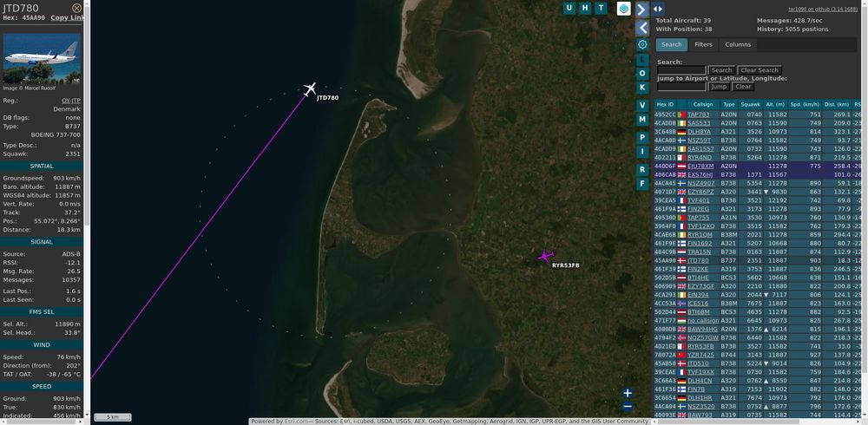Click the T map toggle button
868x425 pixels.
[x=602, y=8]
